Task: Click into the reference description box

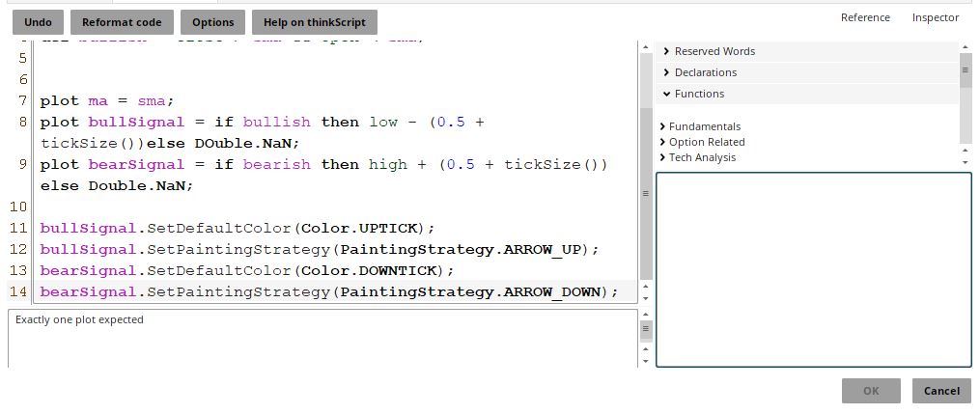Action: [x=814, y=270]
